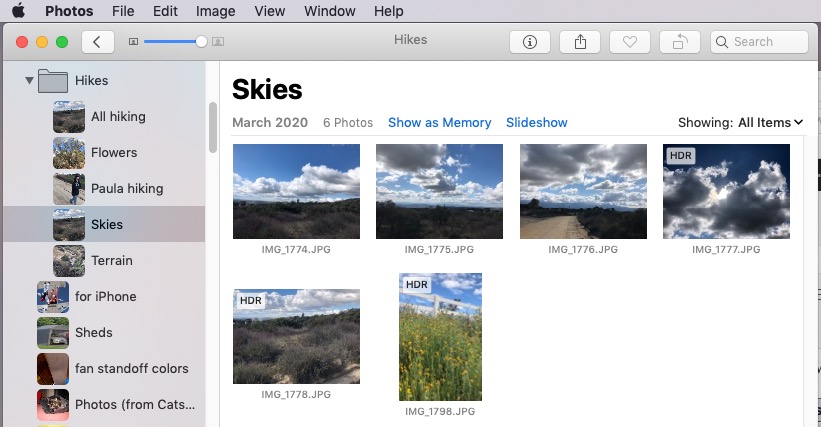This screenshot has width=821, height=427.
Task: Select the yellow flowers photo IMG_1798.JPG
Action: pos(440,337)
